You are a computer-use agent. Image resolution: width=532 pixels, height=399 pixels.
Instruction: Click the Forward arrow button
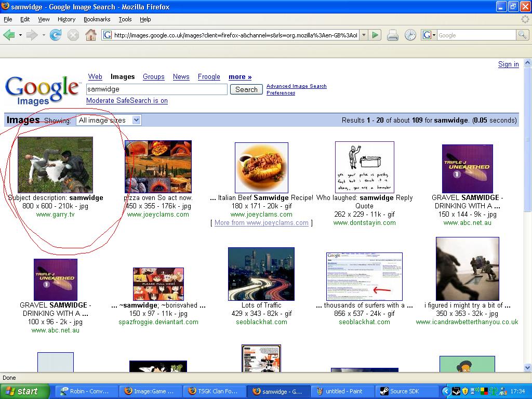tap(32, 35)
